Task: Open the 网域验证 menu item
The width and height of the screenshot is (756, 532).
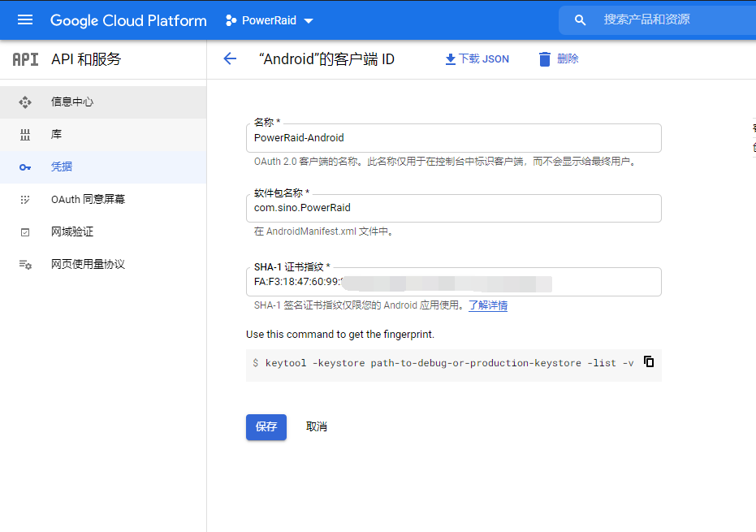Action: (x=103, y=232)
